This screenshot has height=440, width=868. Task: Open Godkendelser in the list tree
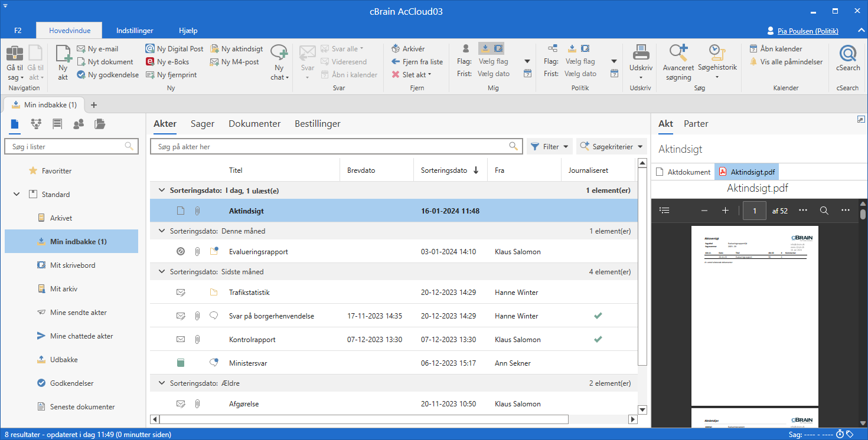point(72,383)
